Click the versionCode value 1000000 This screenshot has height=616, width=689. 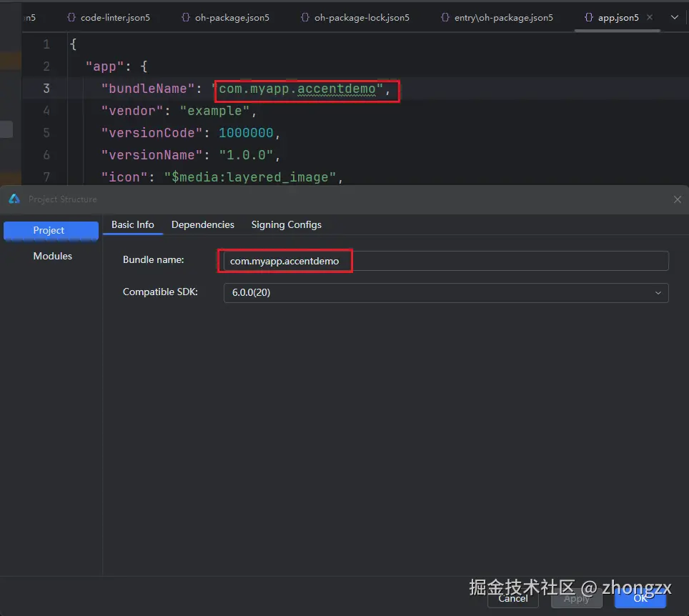point(246,133)
